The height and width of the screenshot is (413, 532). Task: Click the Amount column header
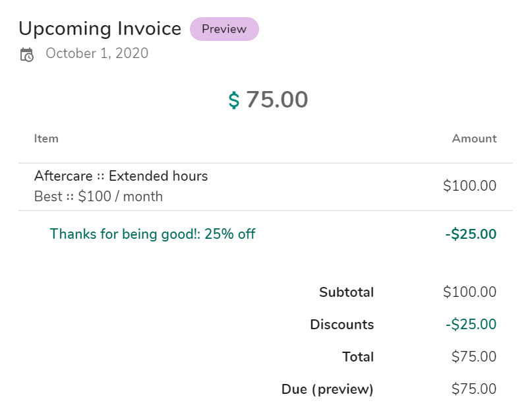pyautogui.click(x=474, y=139)
